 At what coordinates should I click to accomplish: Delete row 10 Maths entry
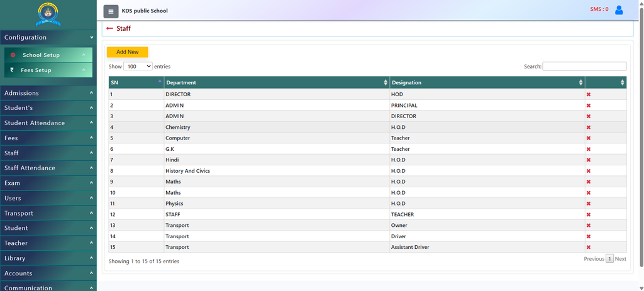(588, 192)
